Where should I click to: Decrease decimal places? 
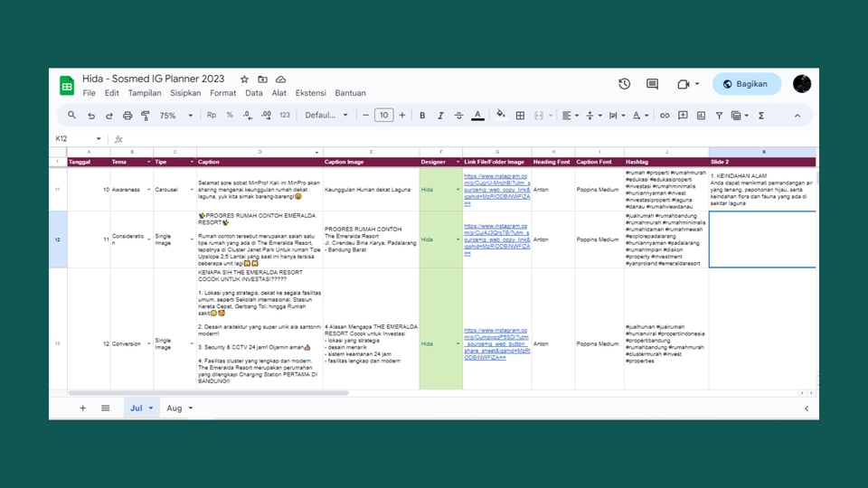coord(248,115)
